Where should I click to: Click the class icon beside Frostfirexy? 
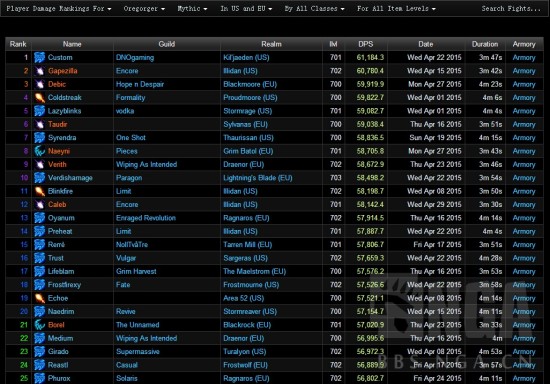tap(40, 284)
